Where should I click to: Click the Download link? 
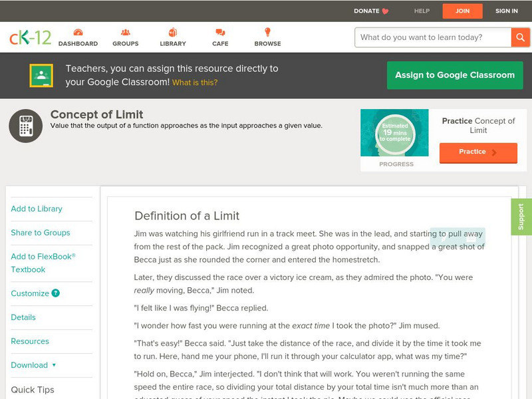(29, 365)
